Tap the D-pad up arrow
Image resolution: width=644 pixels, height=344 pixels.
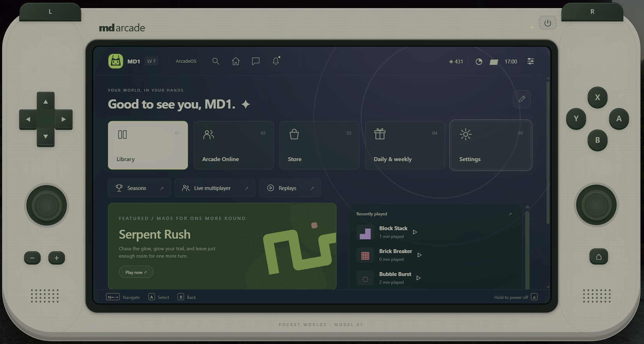[46, 102]
